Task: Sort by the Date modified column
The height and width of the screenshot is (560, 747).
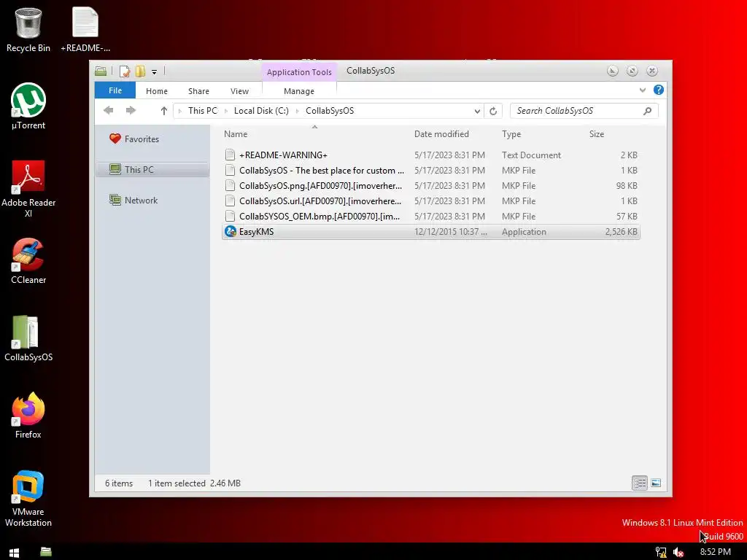Action: 441,134
